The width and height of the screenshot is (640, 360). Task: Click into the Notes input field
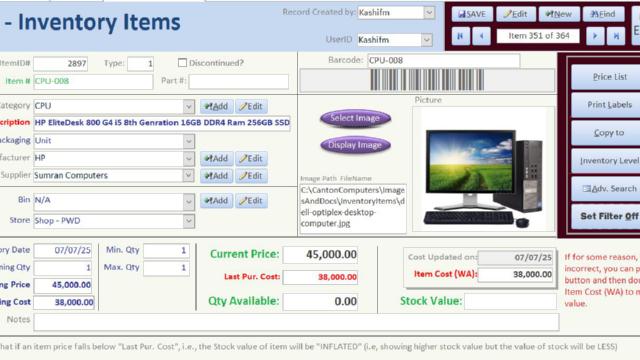pos(296,322)
